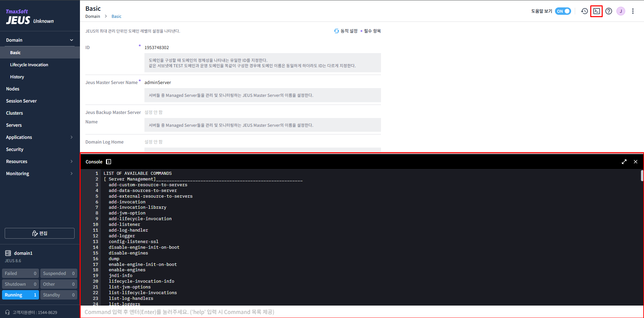
Task: Open help with the question mark icon
Action: tap(608, 11)
